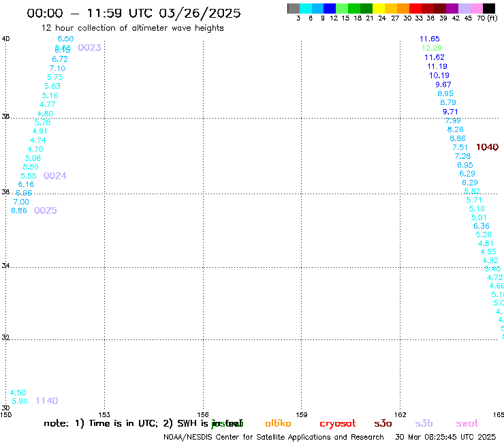Click the wave height value 4.50
The height and width of the screenshot is (443, 504).
pyautogui.click(x=18, y=393)
